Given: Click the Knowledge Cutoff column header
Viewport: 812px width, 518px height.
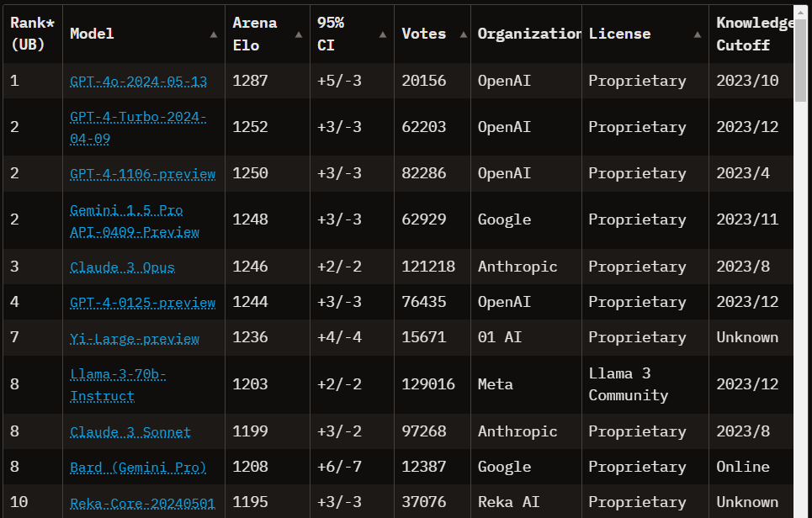Looking at the screenshot, I should [753, 34].
